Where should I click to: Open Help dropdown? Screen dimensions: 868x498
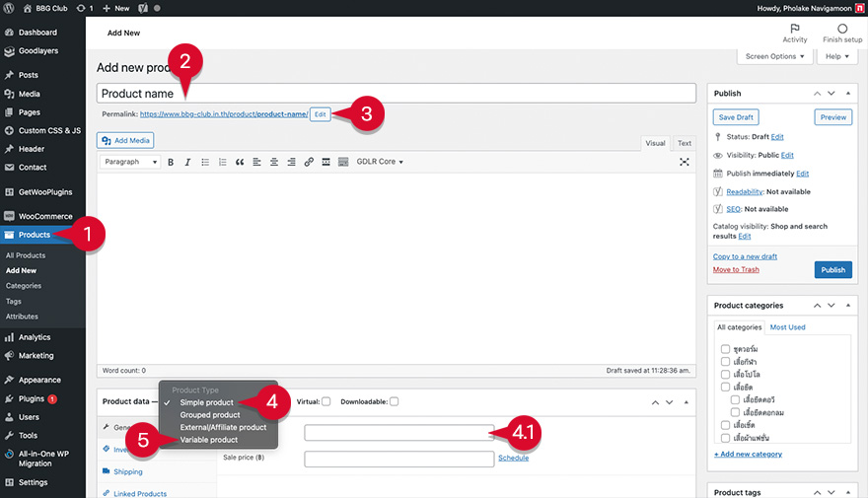click(x=837, y=56)
